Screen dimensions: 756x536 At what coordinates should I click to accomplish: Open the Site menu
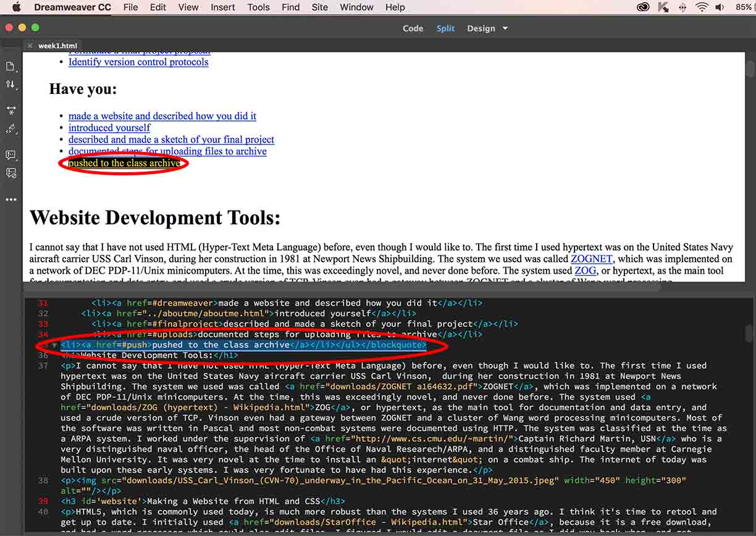point(320,7)
